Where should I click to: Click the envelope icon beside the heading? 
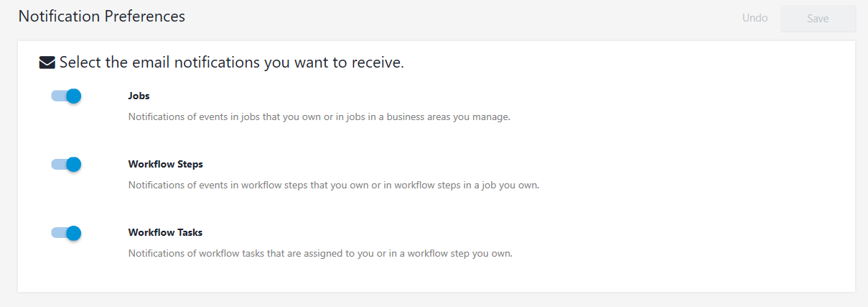pos(47,63)
